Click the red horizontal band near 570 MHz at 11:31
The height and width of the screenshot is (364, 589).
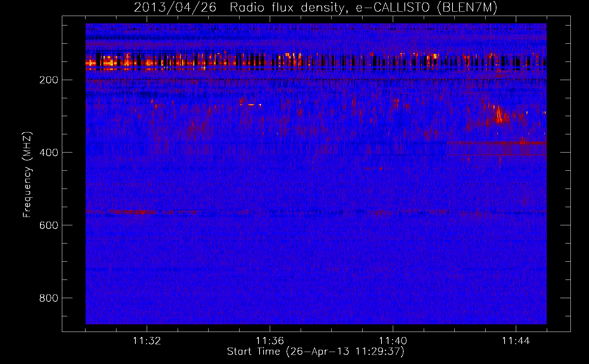133,211
